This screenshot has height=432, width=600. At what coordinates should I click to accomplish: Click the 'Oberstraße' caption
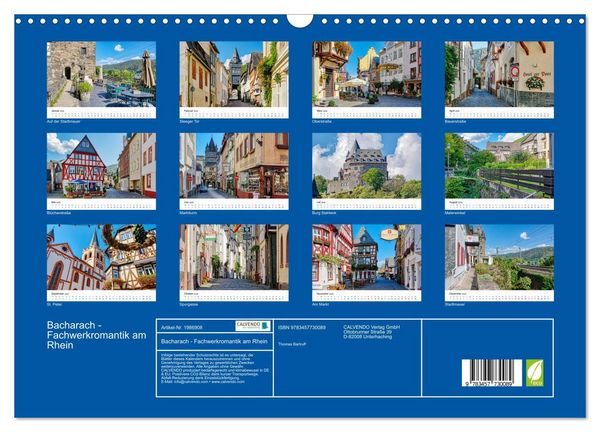322,121
